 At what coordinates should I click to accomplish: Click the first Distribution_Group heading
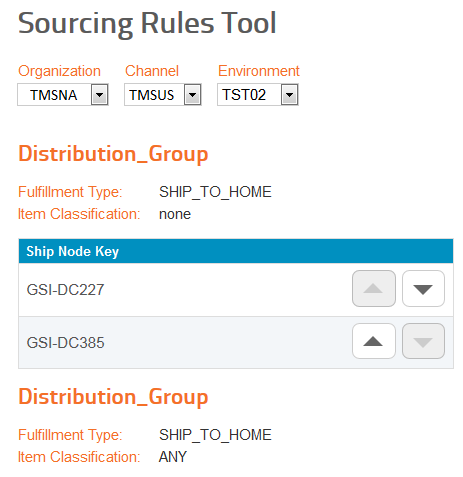113,154
